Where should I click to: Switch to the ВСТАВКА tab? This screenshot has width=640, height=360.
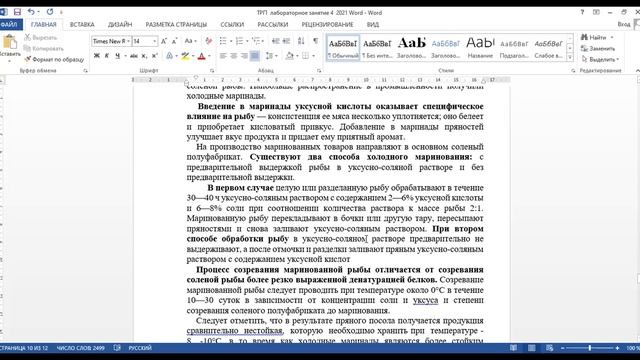point(82,24)
